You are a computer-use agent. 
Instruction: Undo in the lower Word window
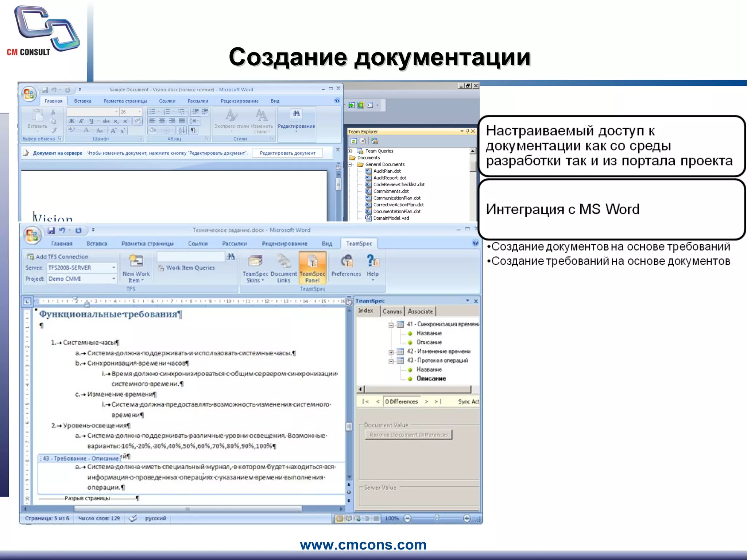tap(62, 230)
